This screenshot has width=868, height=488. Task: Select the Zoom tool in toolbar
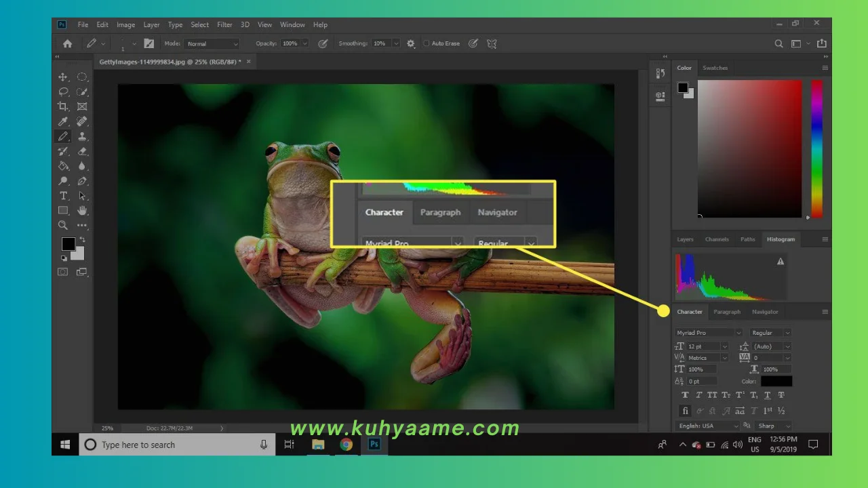pos(63,225)
